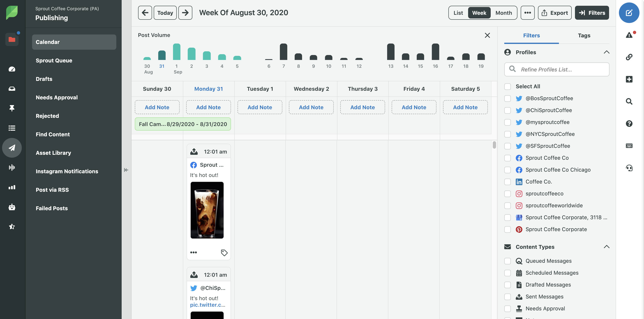Add a note on Sunday 30
Screen dimensions: 644x319
(157, 107)
